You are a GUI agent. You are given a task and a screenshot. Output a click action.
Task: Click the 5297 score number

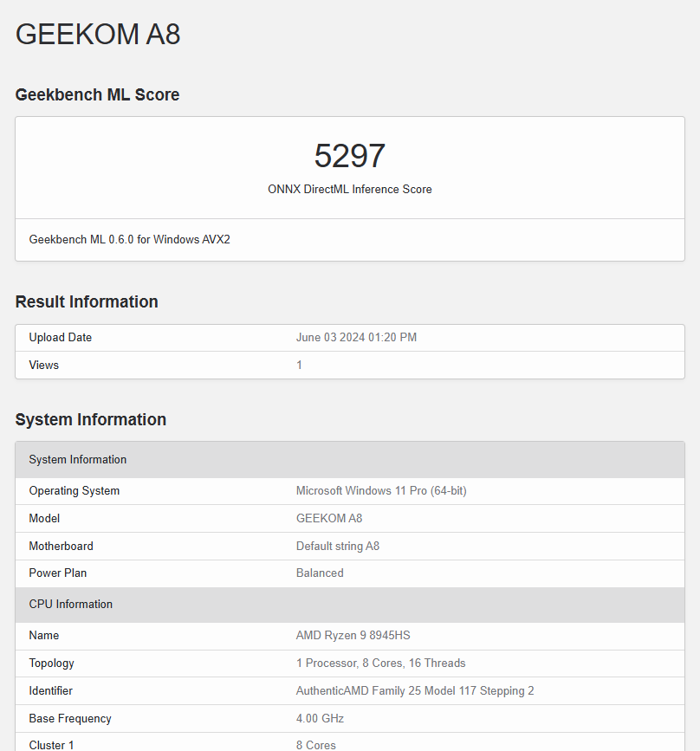click(349, 156)
